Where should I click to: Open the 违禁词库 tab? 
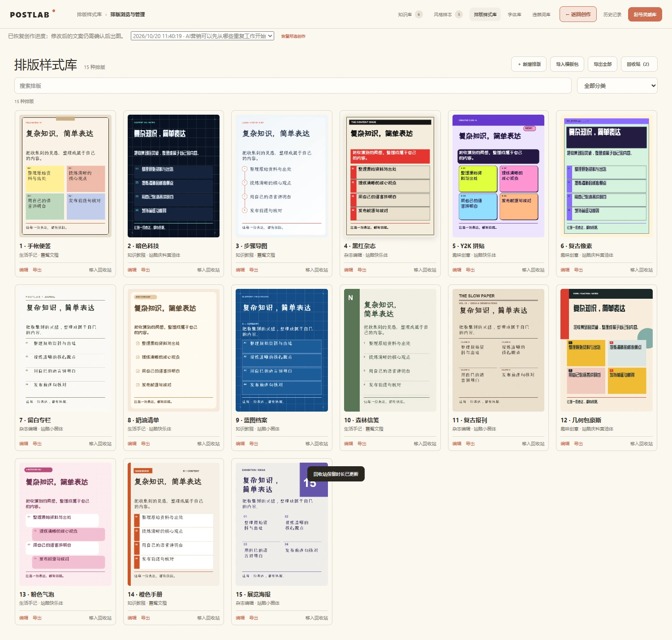coord(541,14)
